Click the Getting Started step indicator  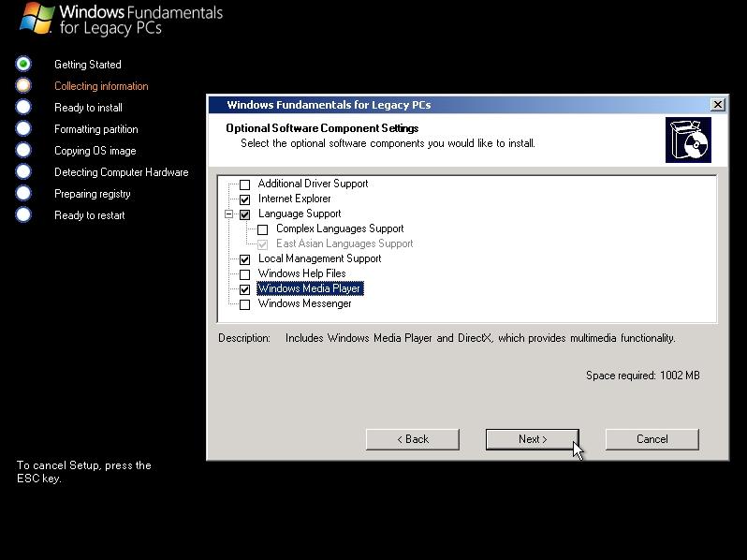[x=23, y=64]
